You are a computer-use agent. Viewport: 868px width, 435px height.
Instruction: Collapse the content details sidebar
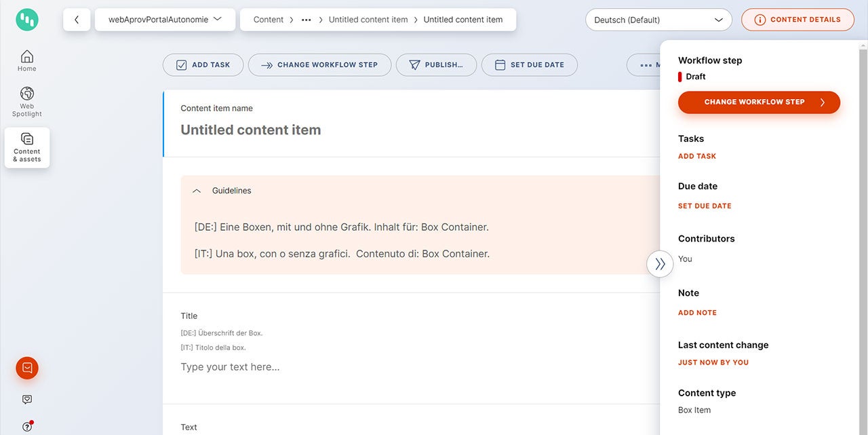pos(660,264)
